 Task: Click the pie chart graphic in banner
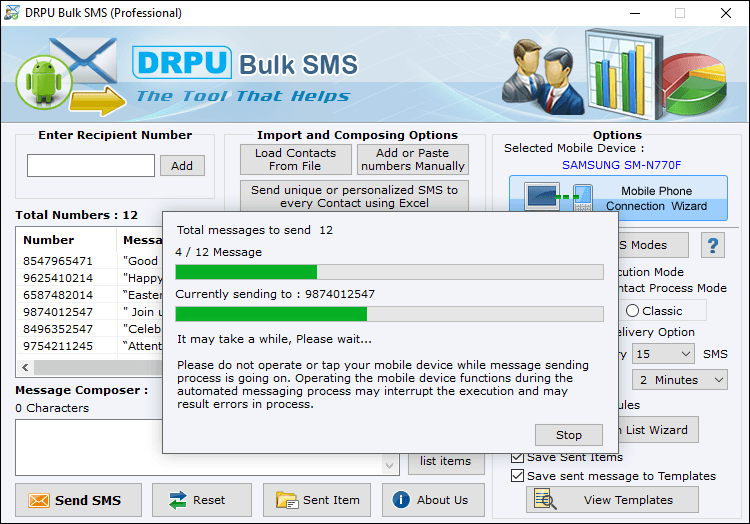click(695, 85)
